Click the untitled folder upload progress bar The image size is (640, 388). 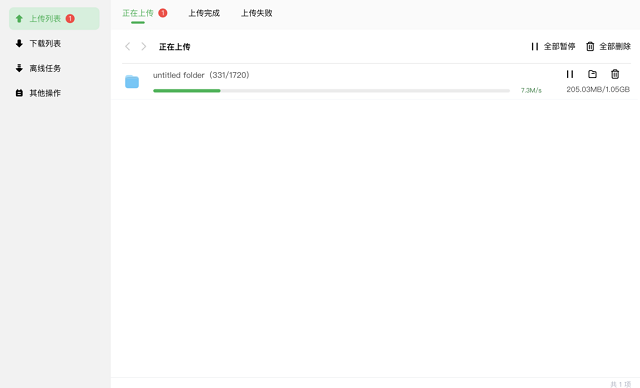(x=331, y=91)
